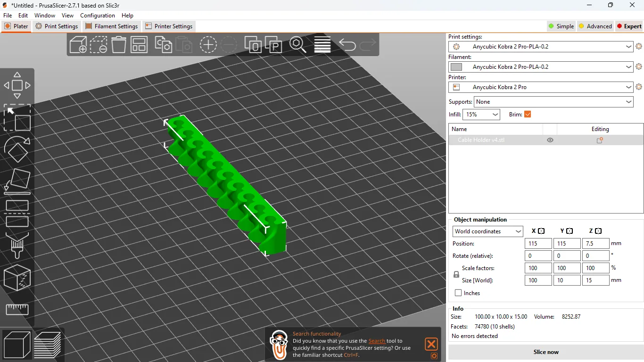Open the Configuration menu
Screen dimensions: 644x362
[x=98, y=16]
